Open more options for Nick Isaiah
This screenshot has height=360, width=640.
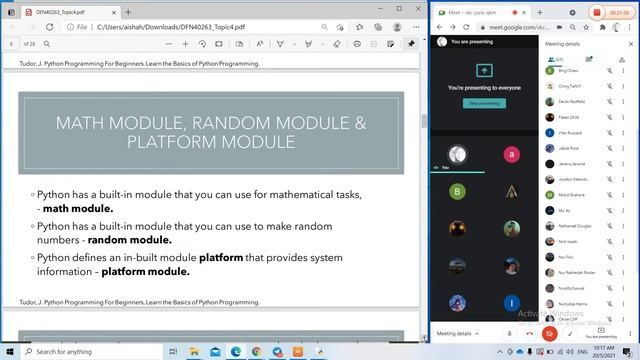pos(623,241)
